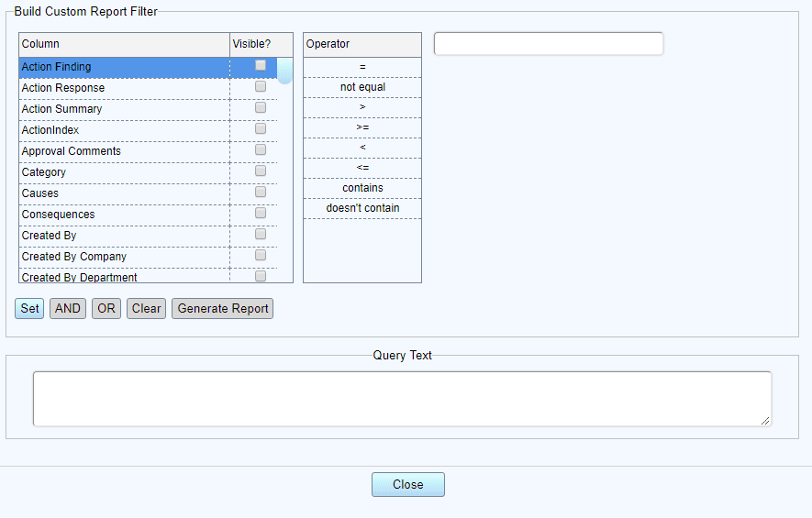
Task: Choose the contains operator
Action: click(x=362, y=188)
